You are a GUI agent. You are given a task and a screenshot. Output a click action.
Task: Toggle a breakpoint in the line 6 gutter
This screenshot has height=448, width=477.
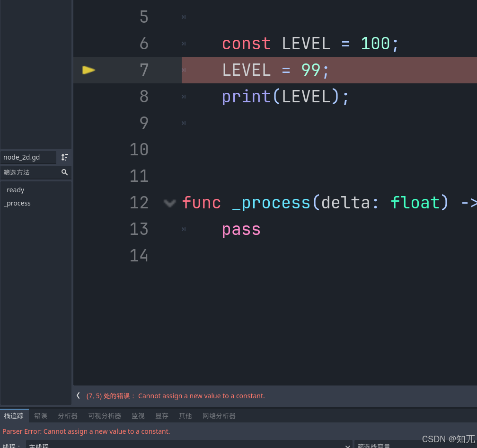click(88, 43)
